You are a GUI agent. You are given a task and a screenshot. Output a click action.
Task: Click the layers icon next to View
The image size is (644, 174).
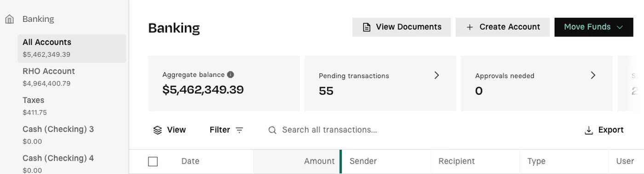tap(158, 130)
